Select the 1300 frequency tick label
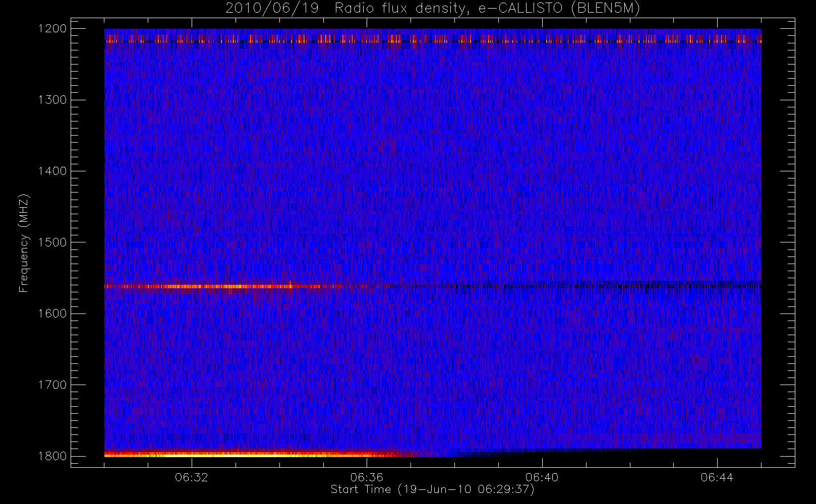Image resolution: width=816 pixels, height=504 pixels. coord(52,100)
